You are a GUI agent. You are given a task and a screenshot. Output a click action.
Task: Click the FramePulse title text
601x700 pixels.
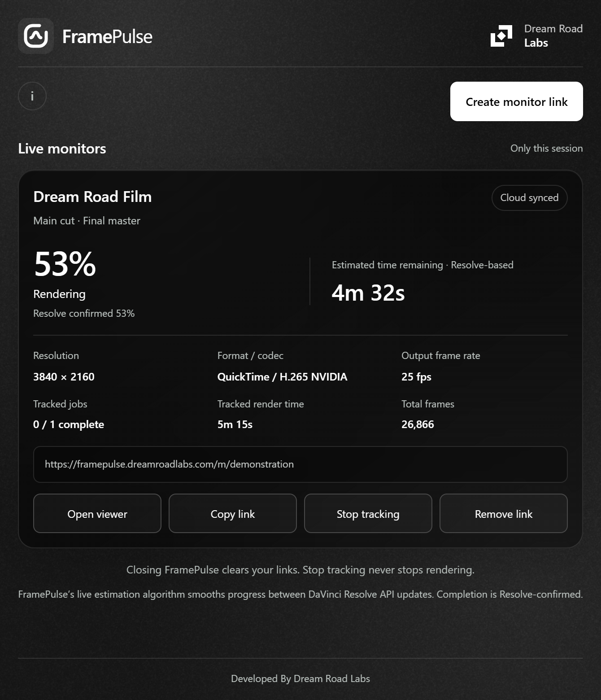coord(107,36)
